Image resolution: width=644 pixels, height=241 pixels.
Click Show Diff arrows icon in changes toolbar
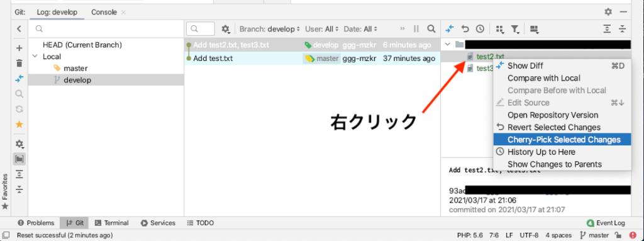point(450,29)
